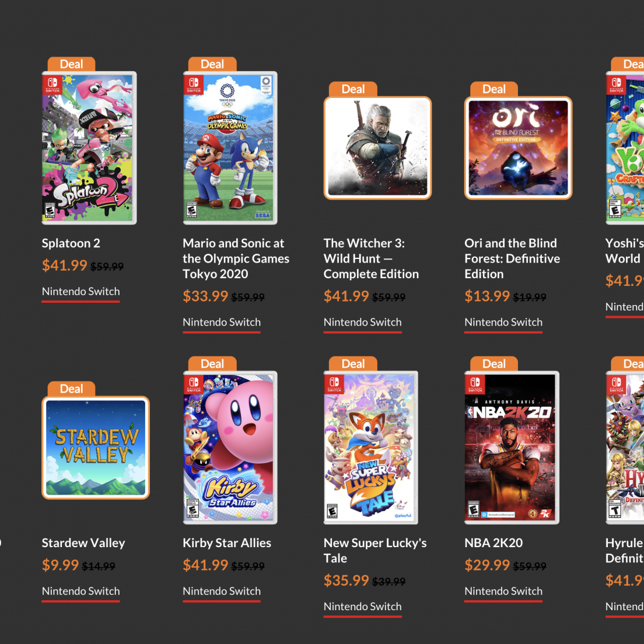This screenshot has width=644, height=644.
Task: Select the Deal badge above Stardew Valley
Action: [x=71, y=389]
